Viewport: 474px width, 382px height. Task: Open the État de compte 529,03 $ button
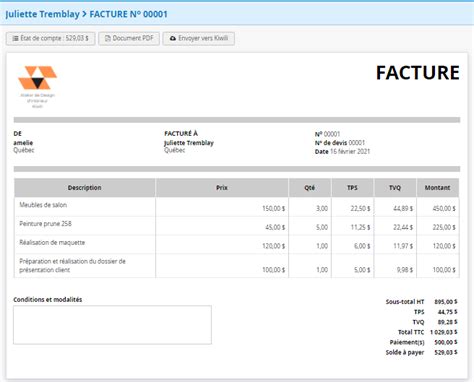coord(51,38)
